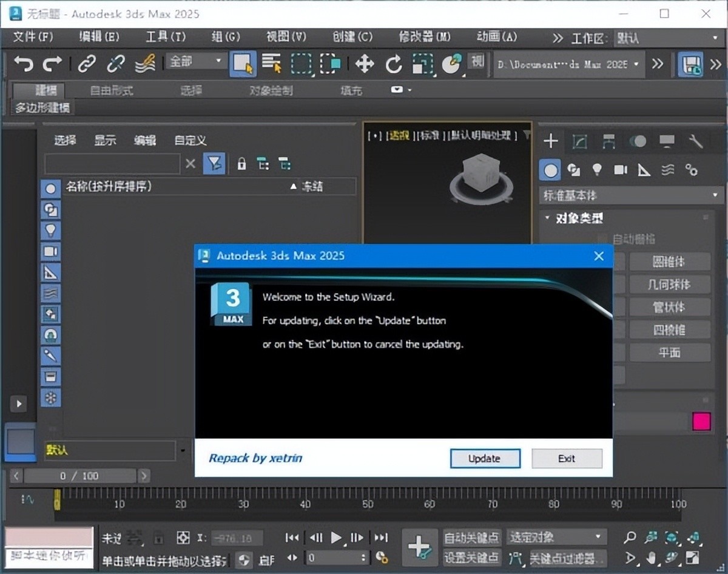Toggle the Auto Key (自动关键点) button
Screen dimensions: 728x574
472,538
